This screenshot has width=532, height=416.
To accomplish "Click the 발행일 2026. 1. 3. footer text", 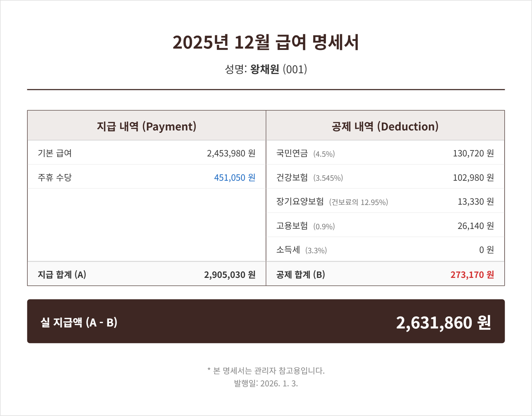I will (266, 383).
